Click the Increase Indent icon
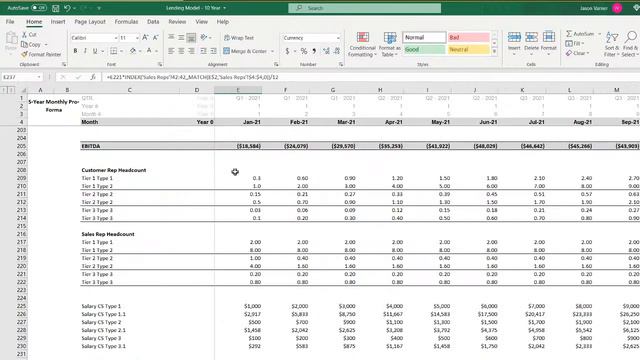 pyautogui.click(x=213, y=51)
